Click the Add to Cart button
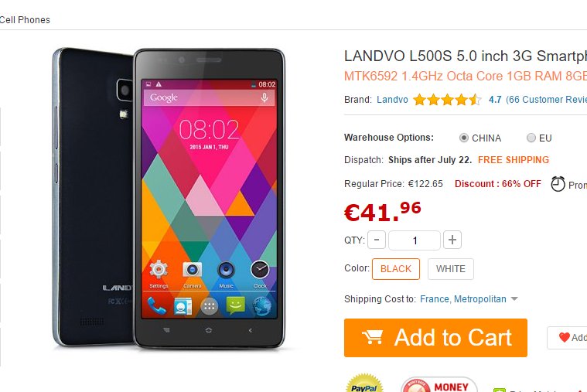Viewport: 587px width, 392px height. (x=435, y=338)
